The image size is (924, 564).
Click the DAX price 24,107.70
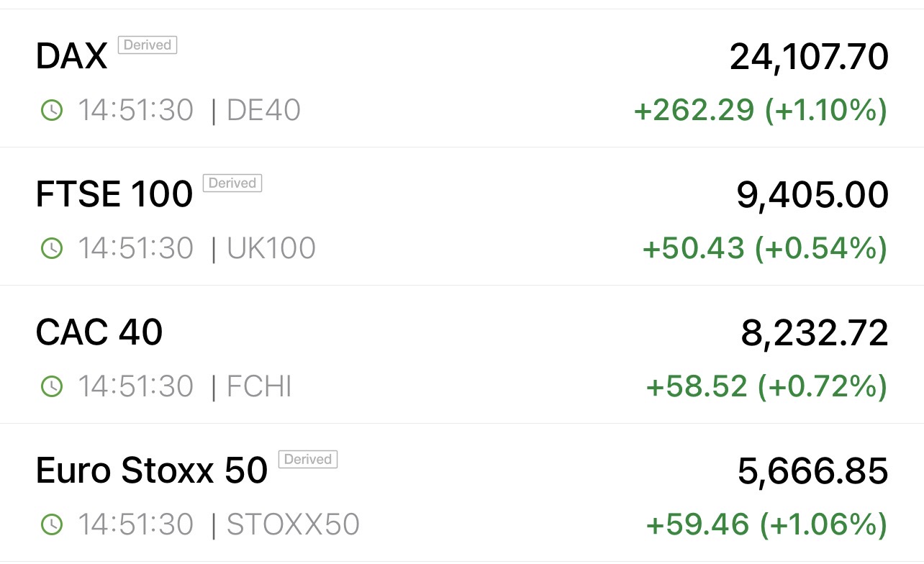point(809,58)
